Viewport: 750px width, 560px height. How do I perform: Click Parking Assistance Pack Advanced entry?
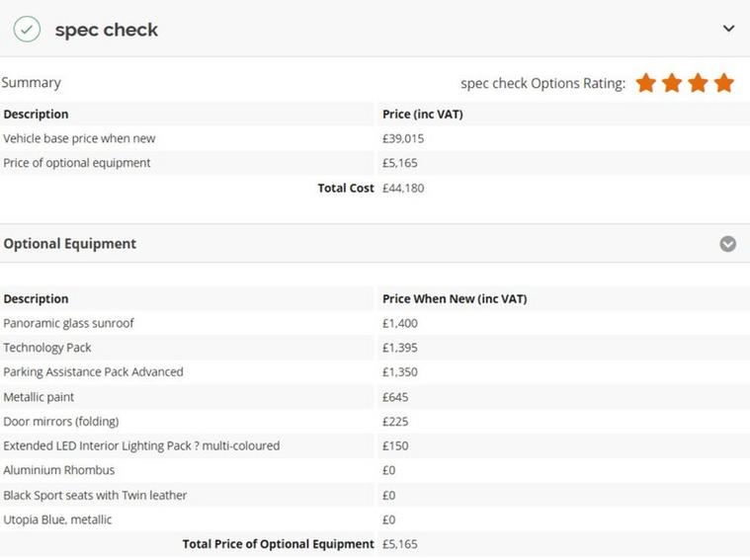coord(93,372)
